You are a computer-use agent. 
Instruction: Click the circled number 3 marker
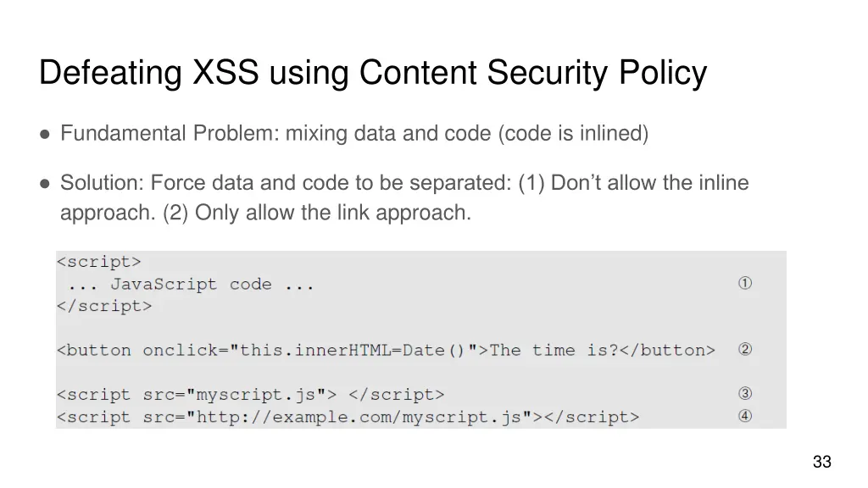click(x=744, y=393)
